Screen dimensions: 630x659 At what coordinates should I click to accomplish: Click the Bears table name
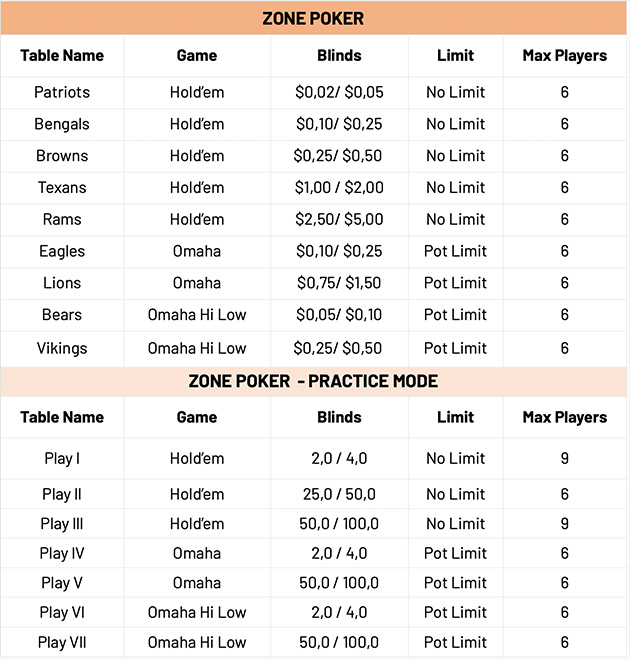[x=62, y=315]
